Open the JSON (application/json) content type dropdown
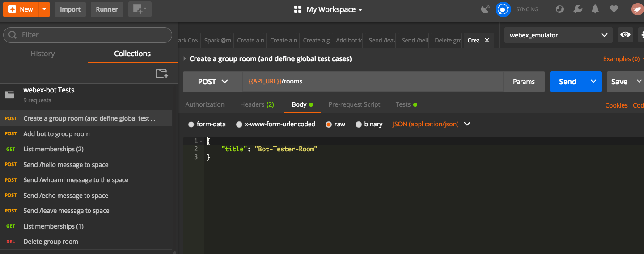Viewport: 644px width, 254px height. click(x=431, y=124)
